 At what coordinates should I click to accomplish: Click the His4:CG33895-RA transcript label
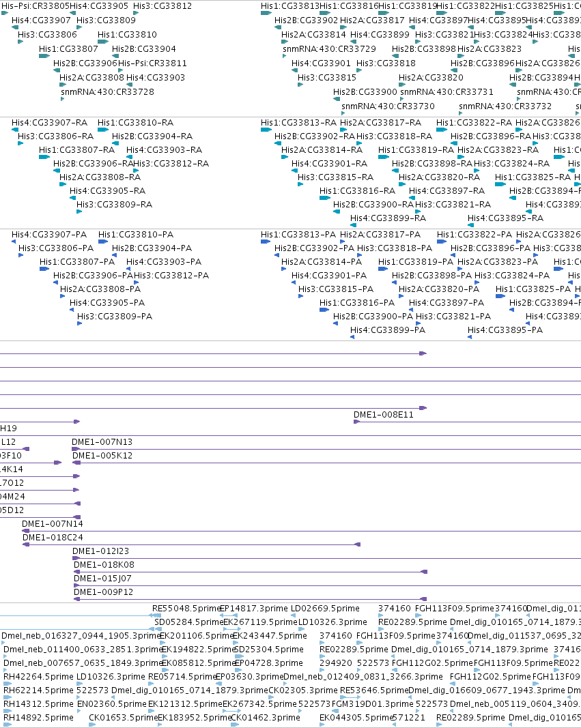tap(505, 218)
